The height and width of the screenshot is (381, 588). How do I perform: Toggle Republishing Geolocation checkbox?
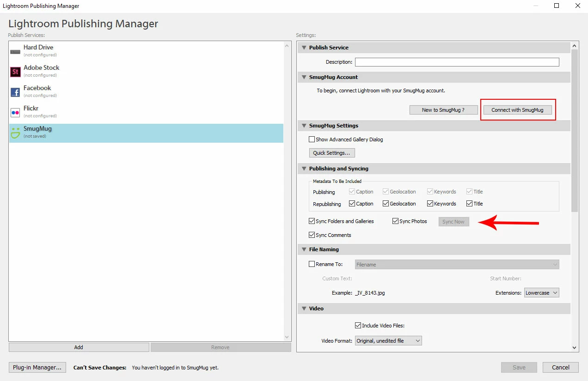pyautogui.click(x=386, y=204)
